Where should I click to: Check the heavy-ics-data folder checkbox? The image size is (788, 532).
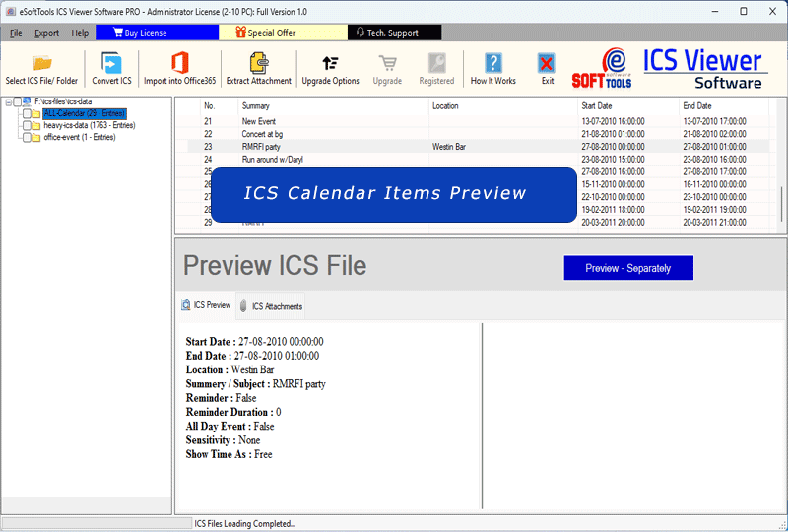(x=27, y=126)
